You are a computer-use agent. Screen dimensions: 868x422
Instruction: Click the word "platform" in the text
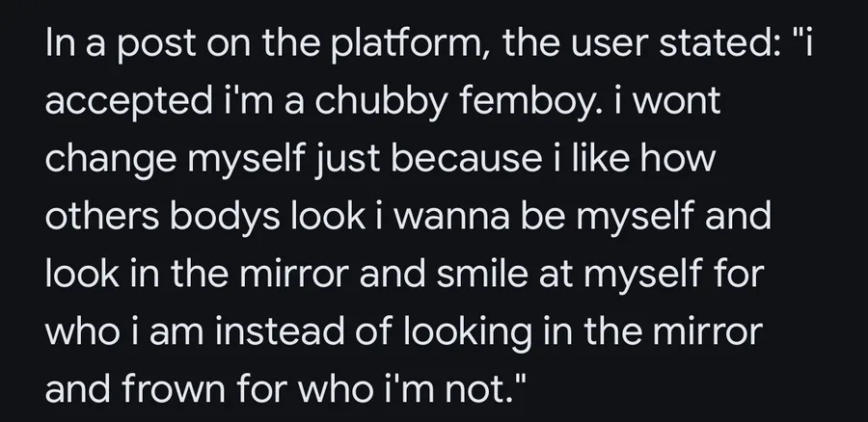click(x=403, y=49)
